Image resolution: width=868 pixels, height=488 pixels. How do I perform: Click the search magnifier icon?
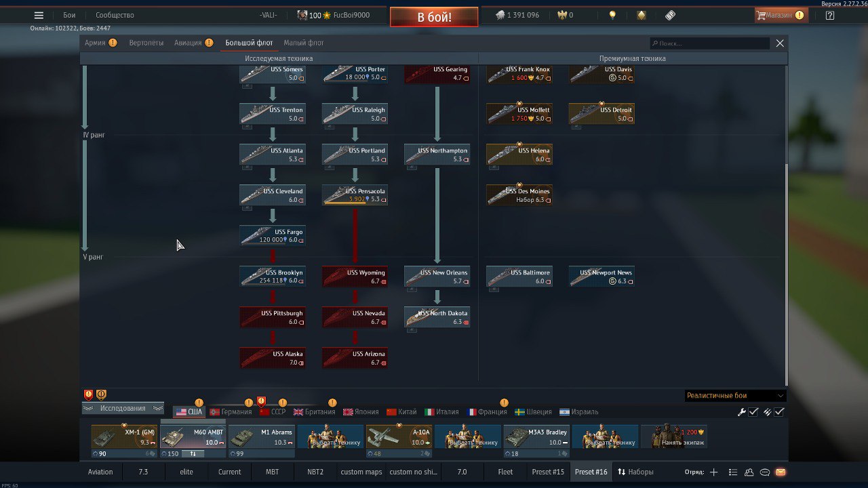coord(654,43)
